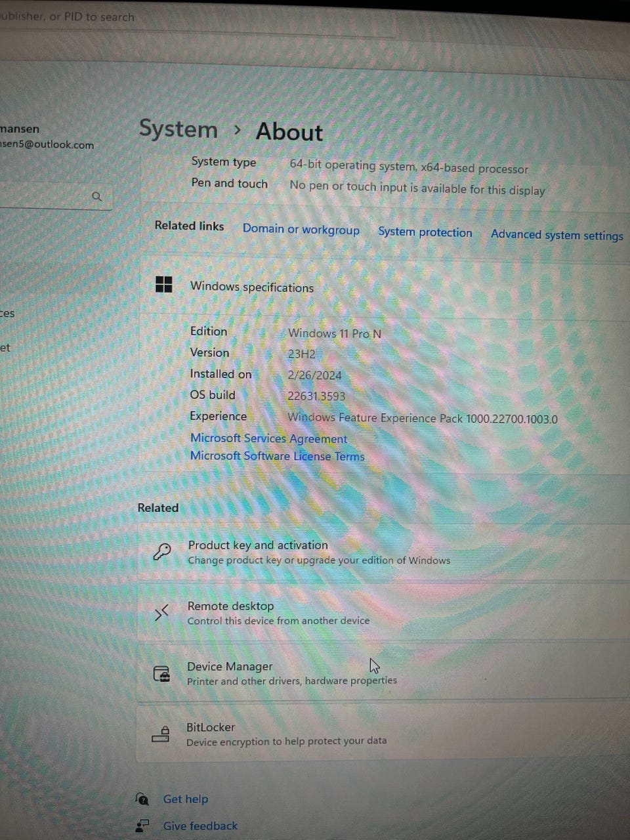Click the Remote desktop arrows icon
The image size is (630, 840).
pyautogui.click(x=161, y=612)
